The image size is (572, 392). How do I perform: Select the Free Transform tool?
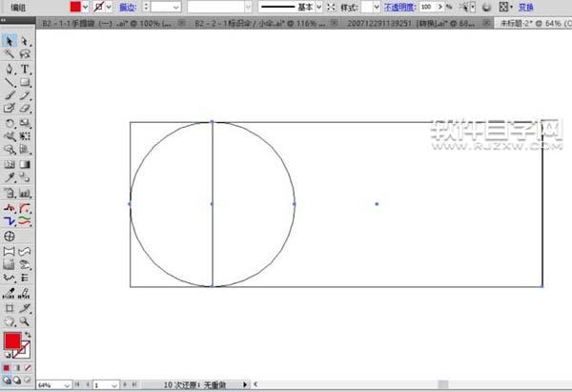(25, 136)
